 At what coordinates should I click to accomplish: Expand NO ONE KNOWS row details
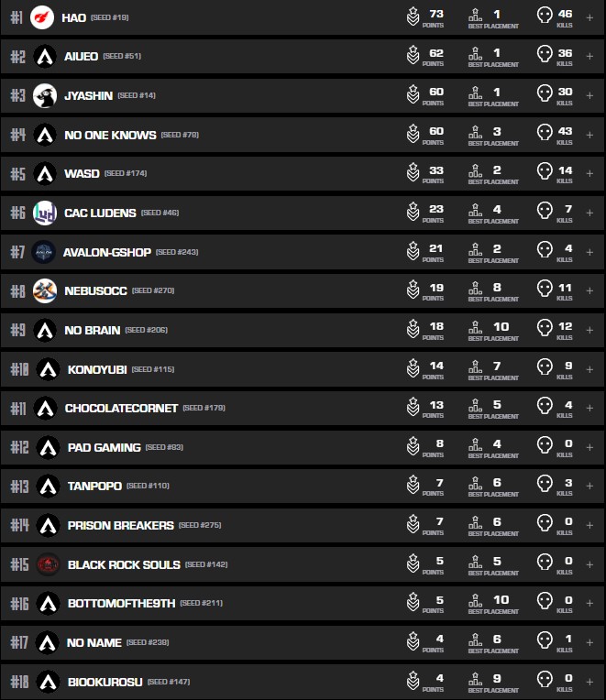click(x=589, y=135)
